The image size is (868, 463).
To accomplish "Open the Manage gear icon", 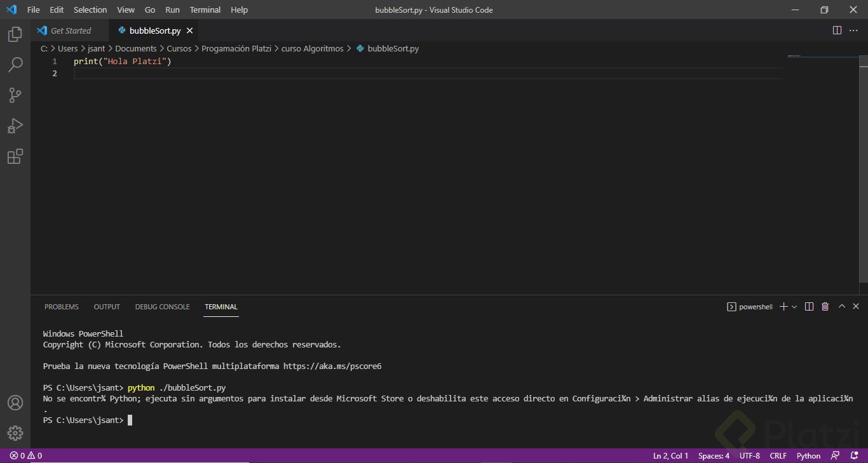I will click(x=15, y=433).
